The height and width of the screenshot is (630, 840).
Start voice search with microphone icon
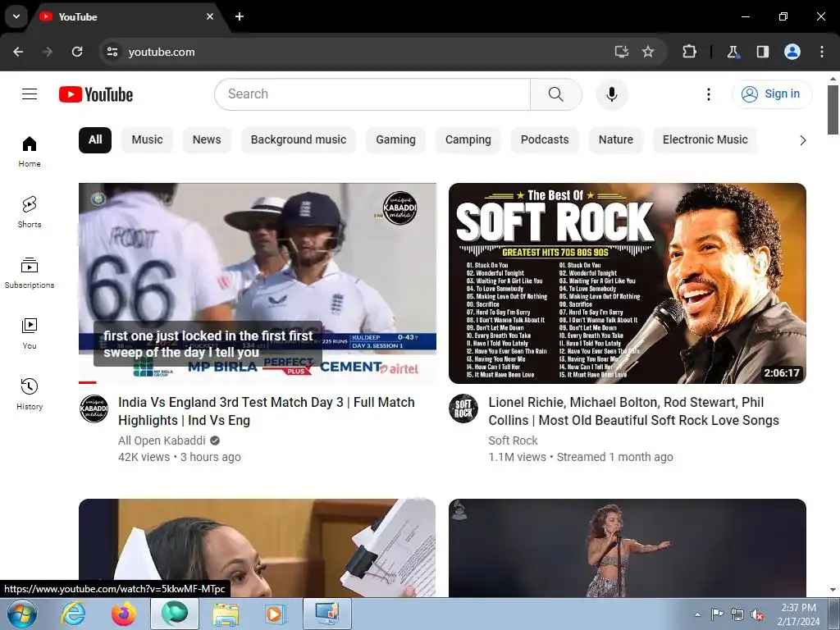[x=612, y=94]
